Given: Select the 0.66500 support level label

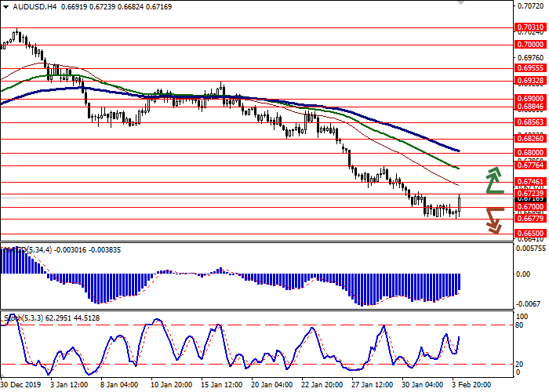Looking at the screenshot, I should [x=528, y=234].
